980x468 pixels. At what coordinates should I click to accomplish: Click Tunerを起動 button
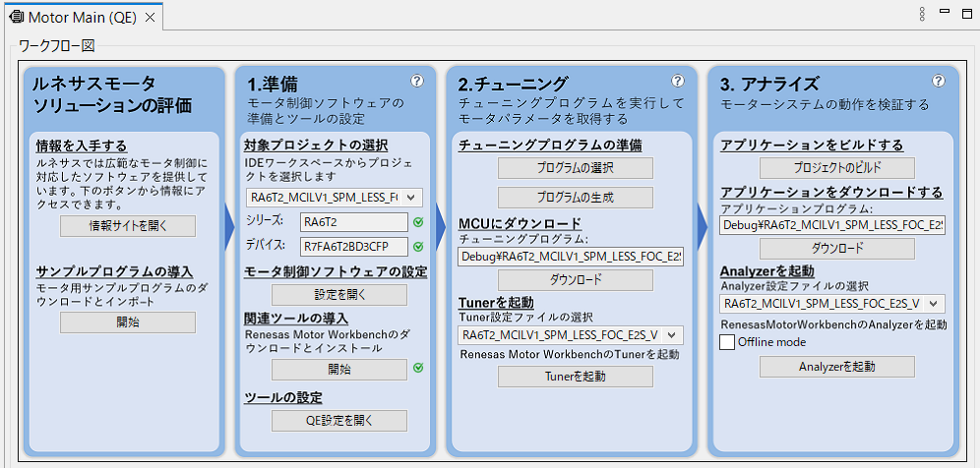[x=576, y=377]
